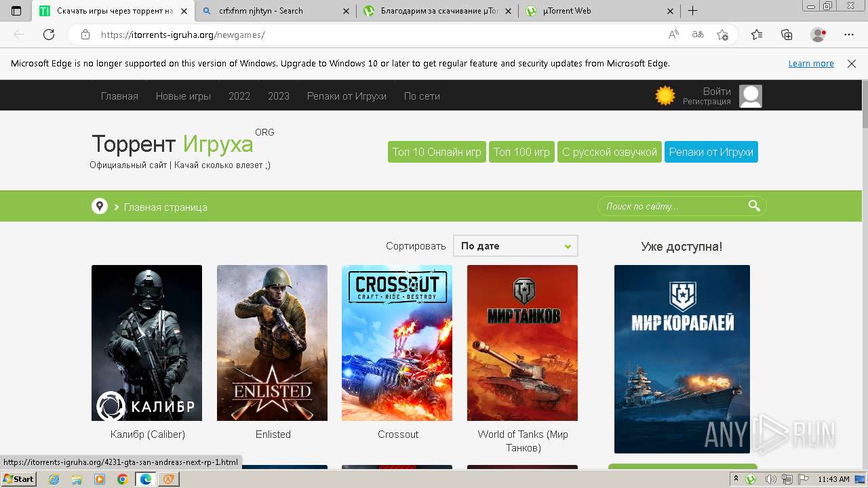Open Edge Settings and more menu
868x488 pixels.
pos(849,35)
